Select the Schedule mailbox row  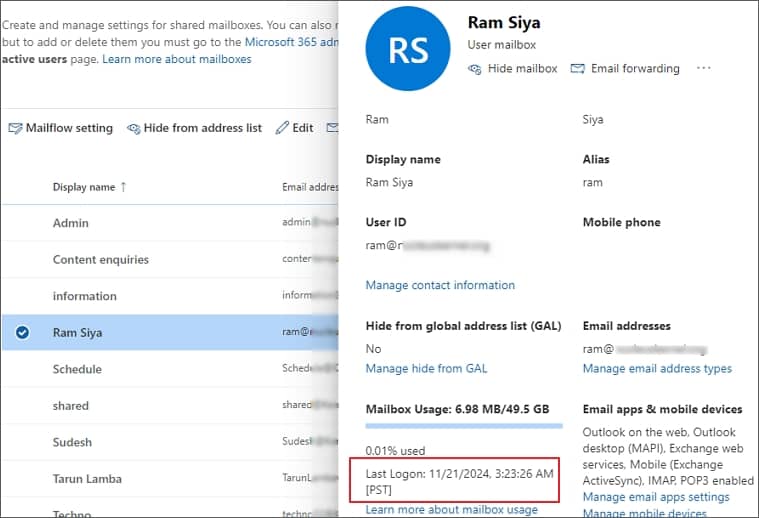170,369
